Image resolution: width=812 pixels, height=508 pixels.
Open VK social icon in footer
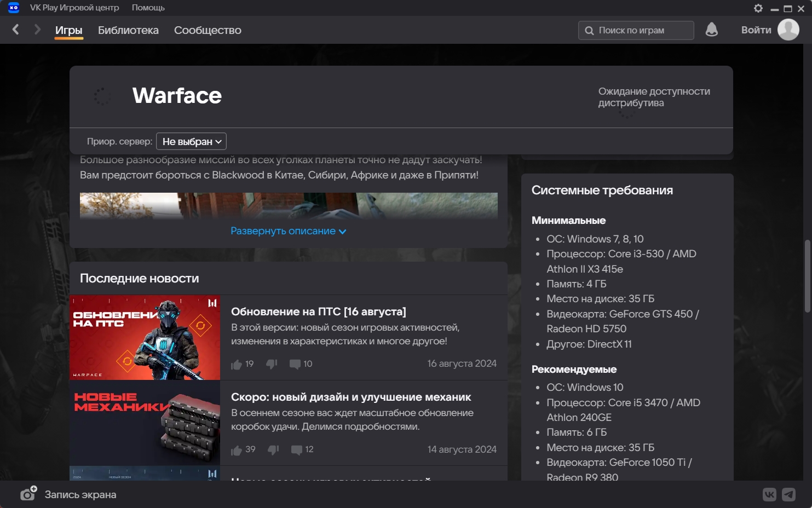tap(769, 495)
